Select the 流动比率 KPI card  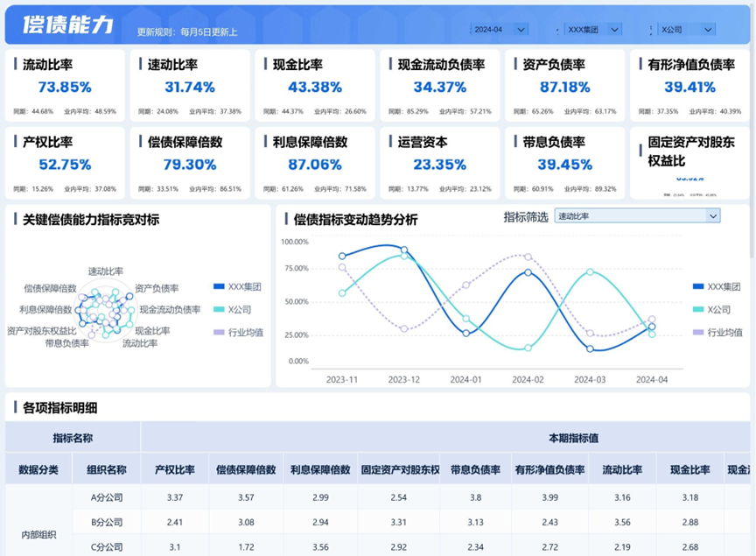point(66,83)
